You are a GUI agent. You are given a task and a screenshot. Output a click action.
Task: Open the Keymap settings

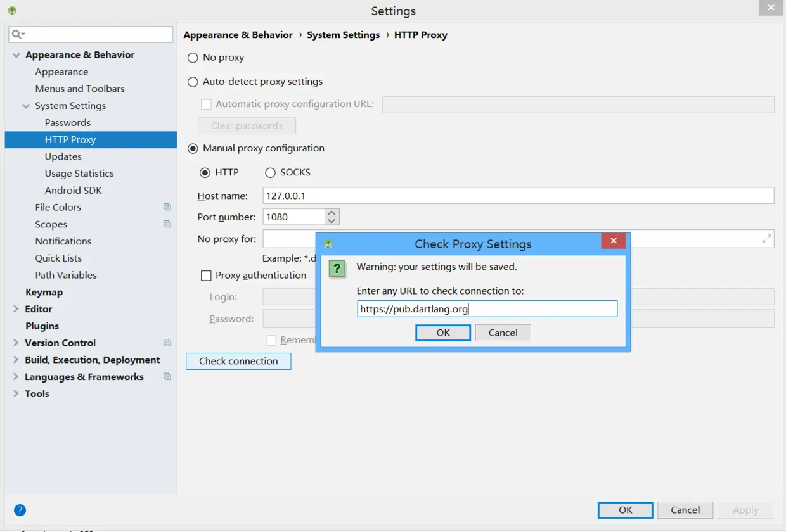(44, 292)
